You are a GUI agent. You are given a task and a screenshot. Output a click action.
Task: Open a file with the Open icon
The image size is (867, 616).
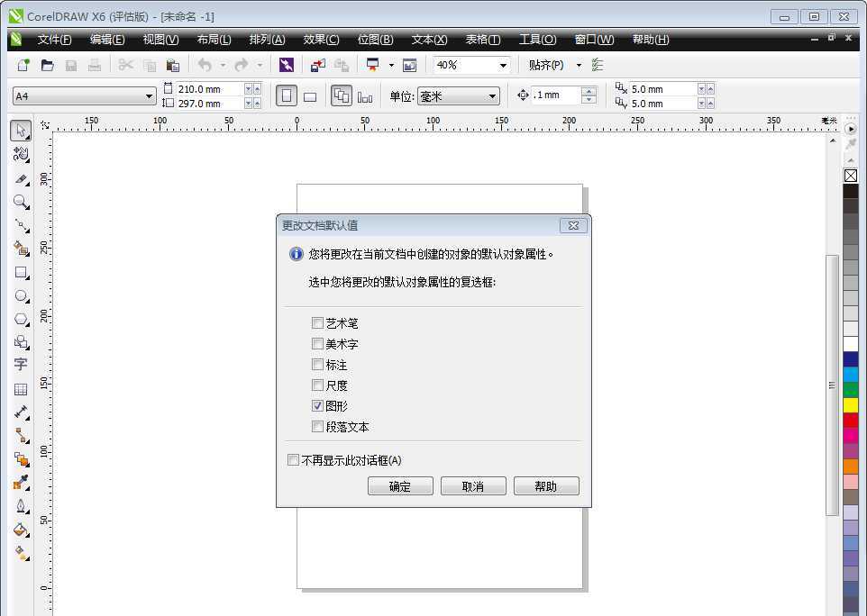click(46, 64)
